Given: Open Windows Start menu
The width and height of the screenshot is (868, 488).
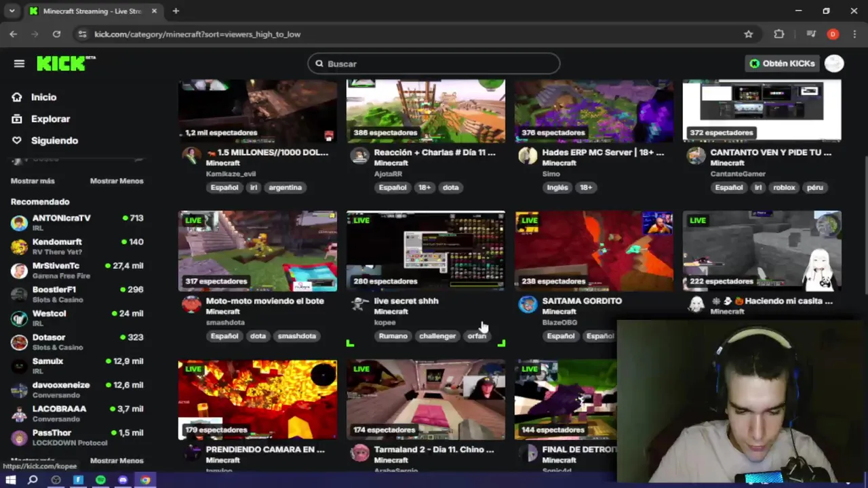Looking at the screenshot, I should (11, 480).
